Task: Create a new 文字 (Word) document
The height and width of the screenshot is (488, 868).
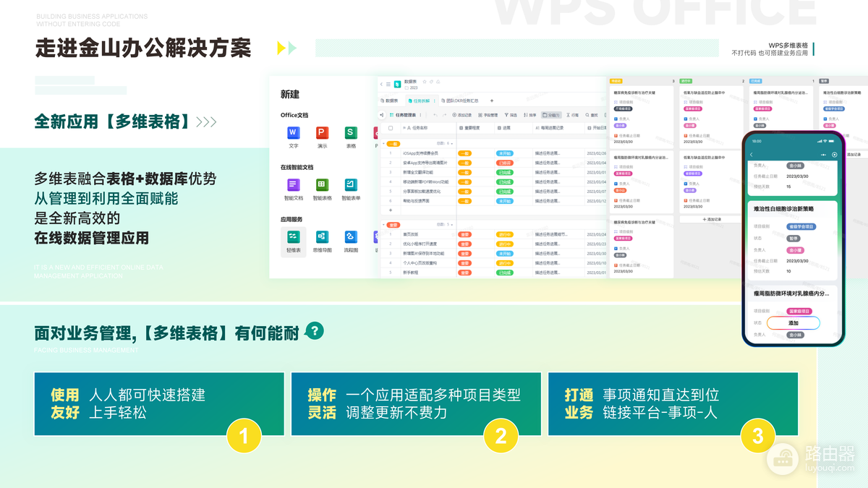Action: point(293,132)
